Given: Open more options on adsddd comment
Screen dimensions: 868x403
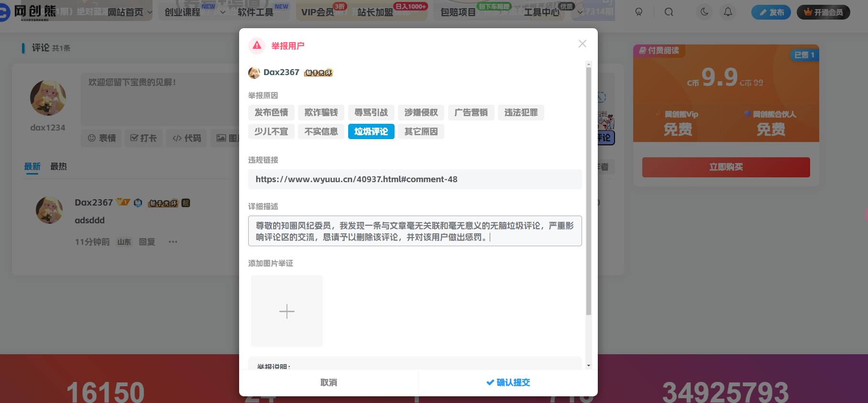Looking at the screenshot, I should tap(173, 242).
